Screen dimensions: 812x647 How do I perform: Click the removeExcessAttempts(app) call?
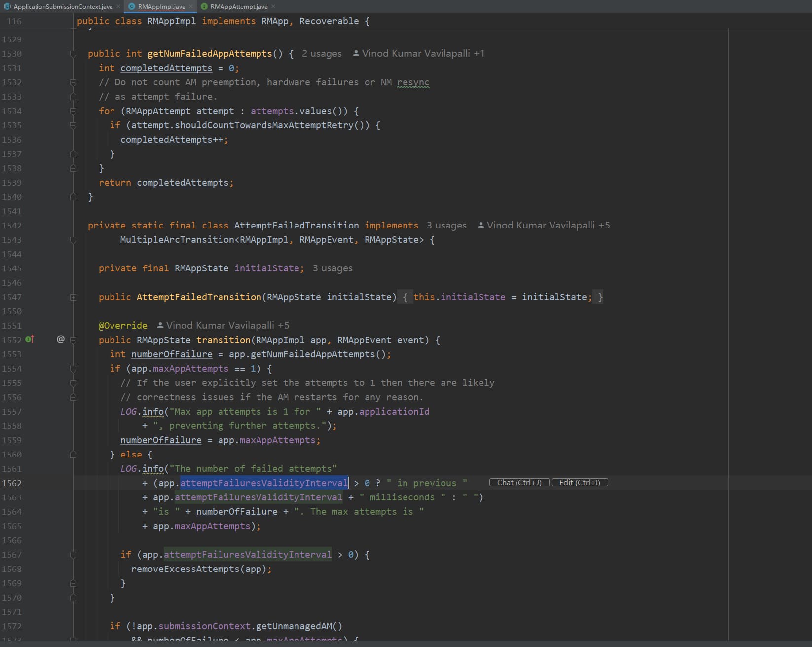(199, 569)
